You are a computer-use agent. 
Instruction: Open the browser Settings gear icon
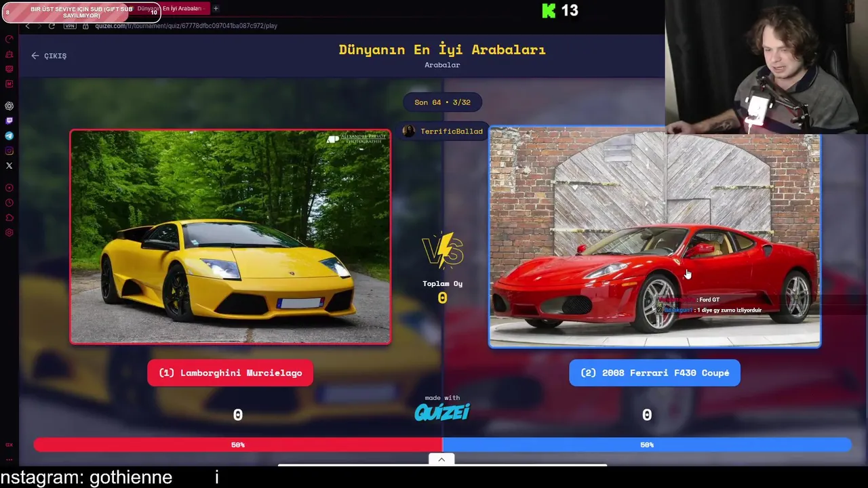9,232
